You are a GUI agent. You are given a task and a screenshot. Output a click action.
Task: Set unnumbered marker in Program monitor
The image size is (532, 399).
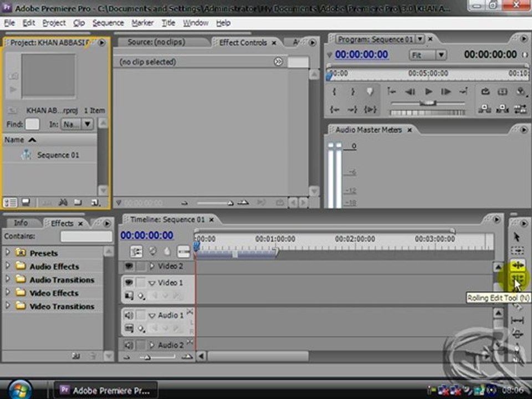370,91
